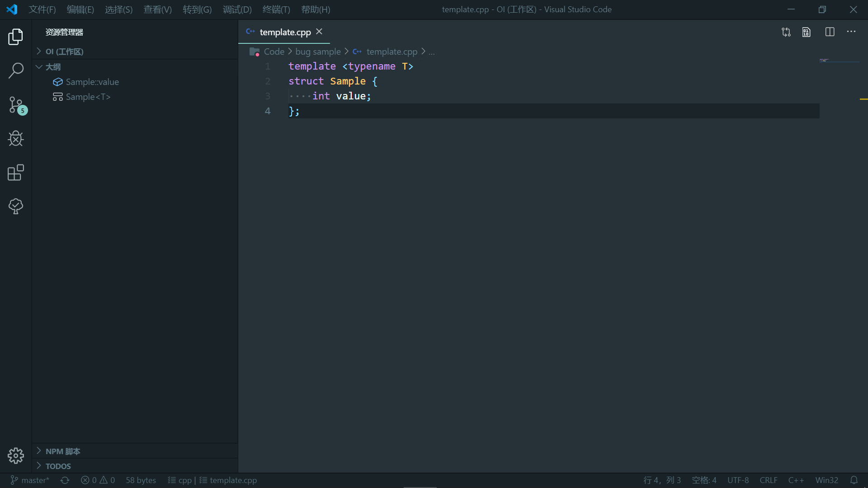Open the 终端(T) menu

[x=276, y=9]
